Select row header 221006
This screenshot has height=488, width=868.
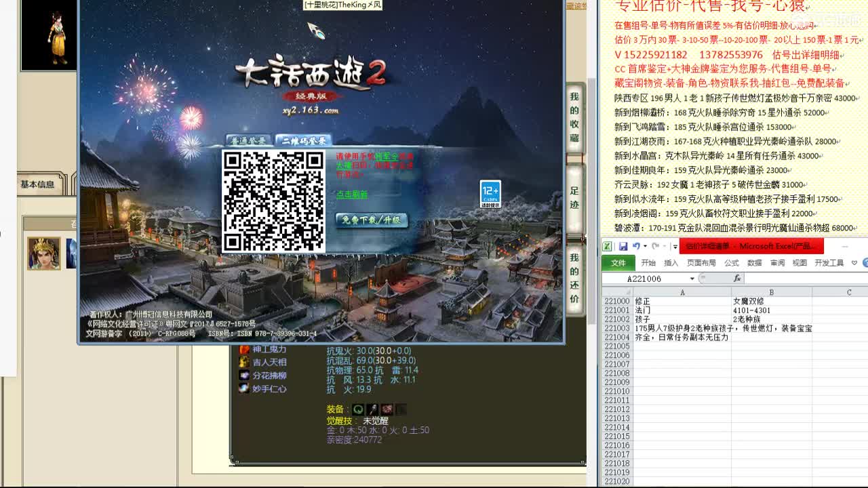617,355
